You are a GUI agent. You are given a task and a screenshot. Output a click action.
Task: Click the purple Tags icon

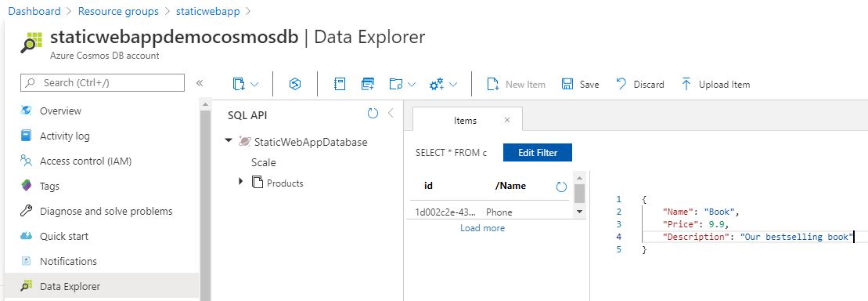26,186
